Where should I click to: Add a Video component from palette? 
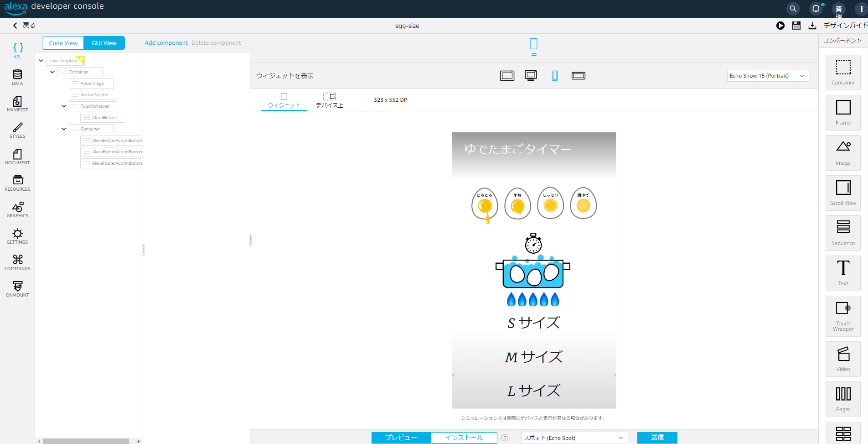[x=843, y=359]
